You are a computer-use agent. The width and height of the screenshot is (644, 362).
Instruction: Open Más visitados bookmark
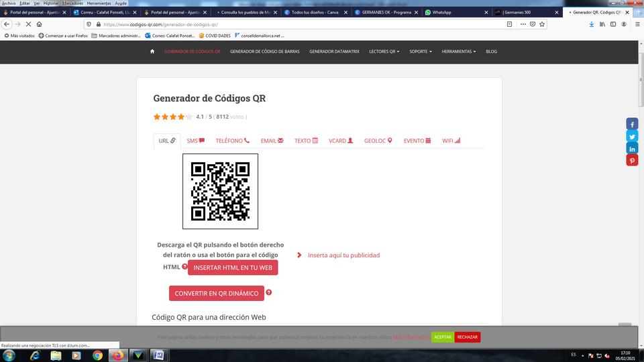(x=19, y=36)
